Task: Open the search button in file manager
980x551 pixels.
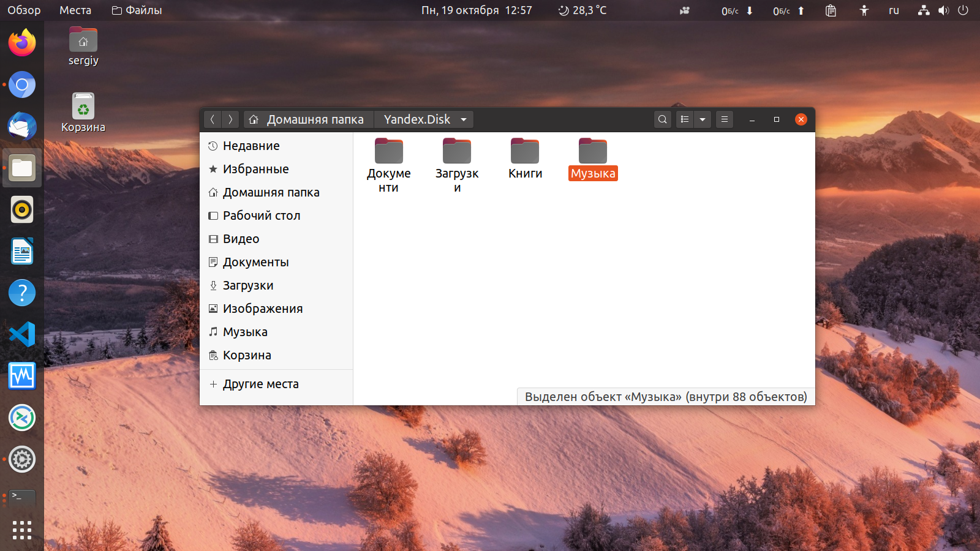Action: [662, 119]
